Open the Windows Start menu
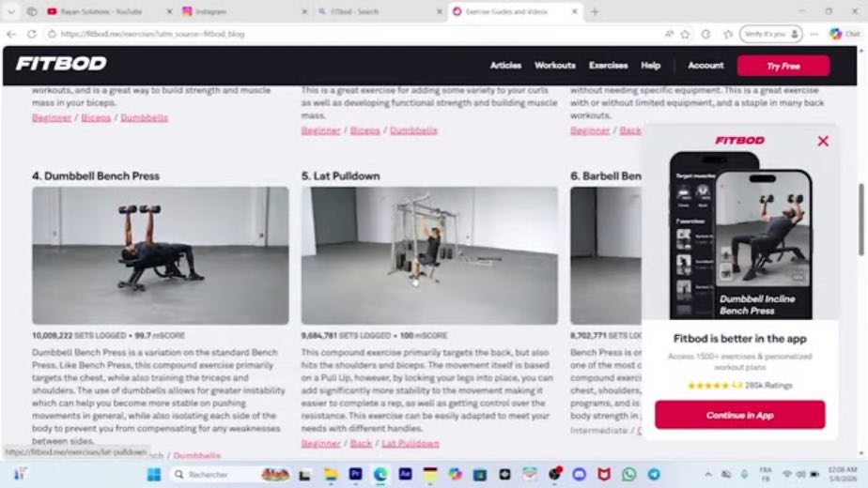Viewport: 868px width, 488px height. coord(154,474)
